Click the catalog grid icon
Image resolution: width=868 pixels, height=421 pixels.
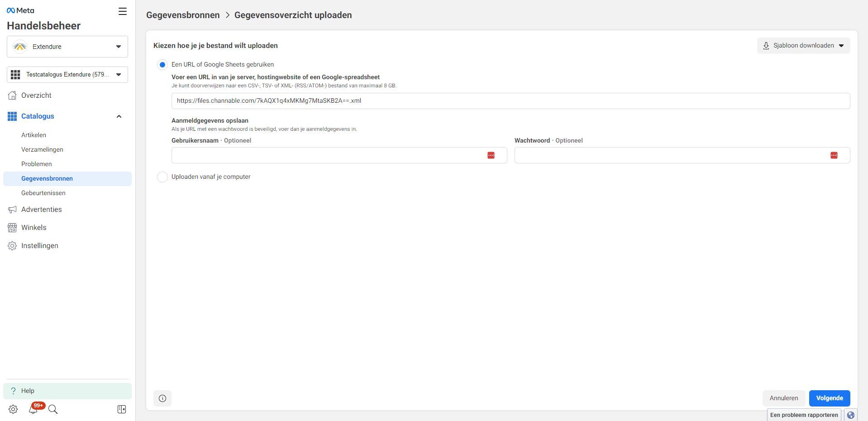coord(15,75)
